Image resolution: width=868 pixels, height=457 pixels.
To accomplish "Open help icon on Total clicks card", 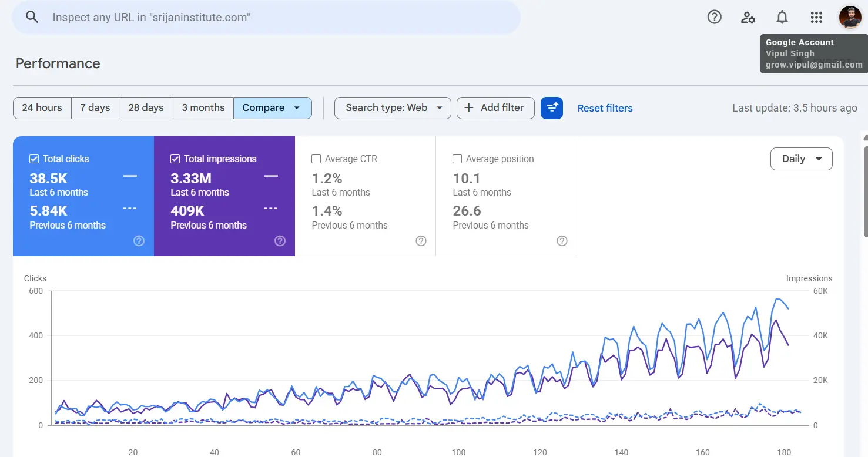I will coord(139,241).
